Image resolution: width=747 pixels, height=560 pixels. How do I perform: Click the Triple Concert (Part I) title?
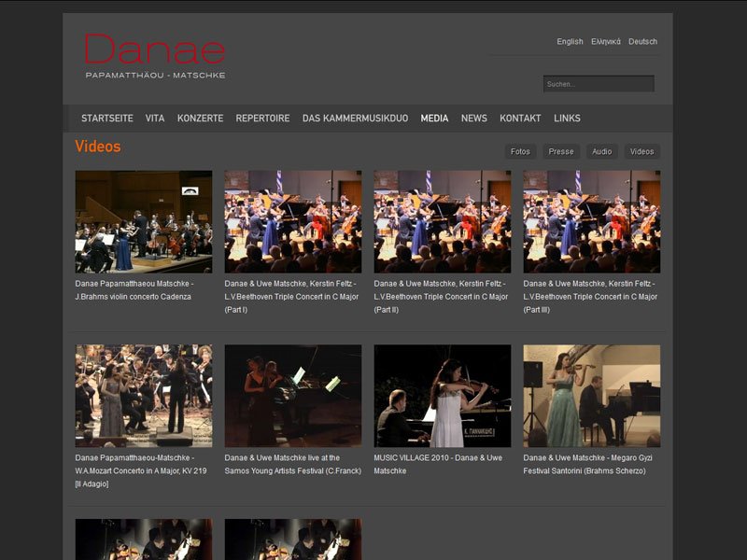point(291,296)
